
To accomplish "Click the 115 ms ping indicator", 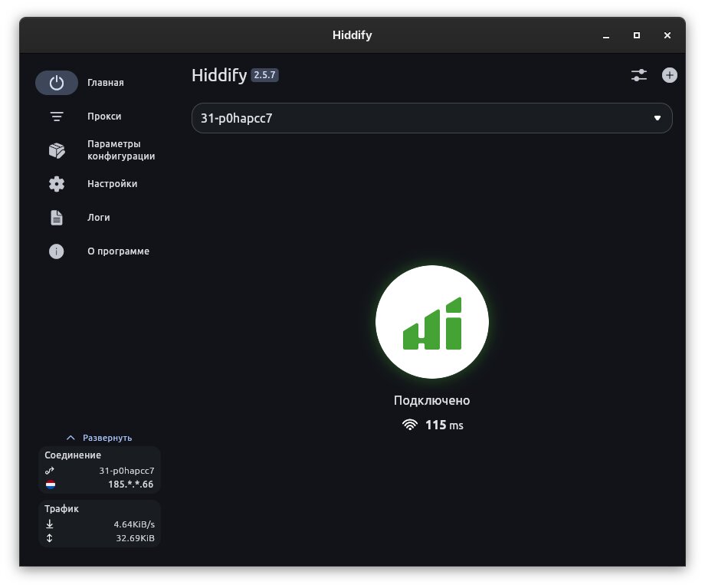I will pyautogui.click(x=433, y=425).
